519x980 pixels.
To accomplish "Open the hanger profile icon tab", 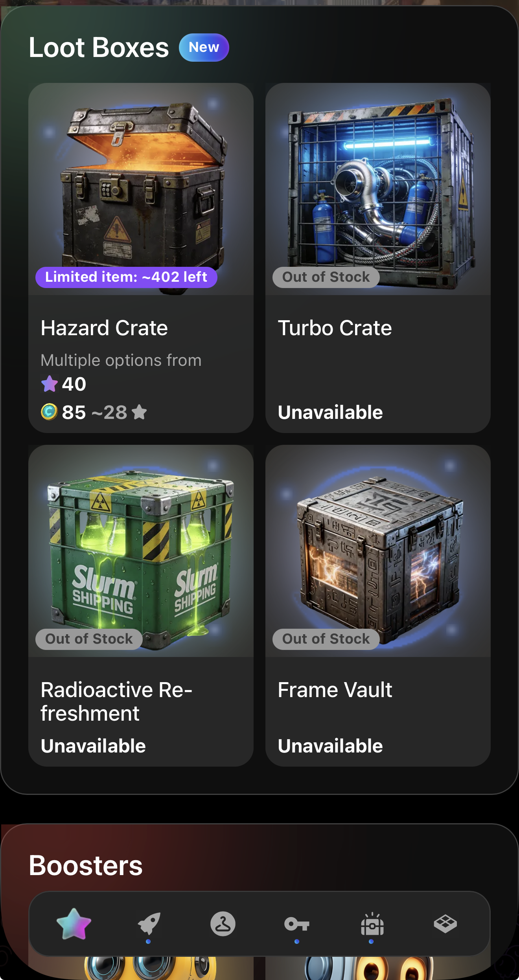I will [223, 924].
